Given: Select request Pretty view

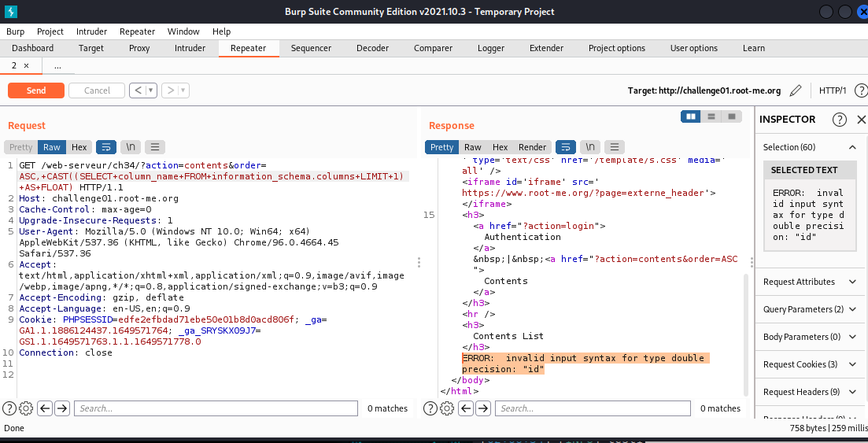Looking at the screenshot, I should 21,147.
